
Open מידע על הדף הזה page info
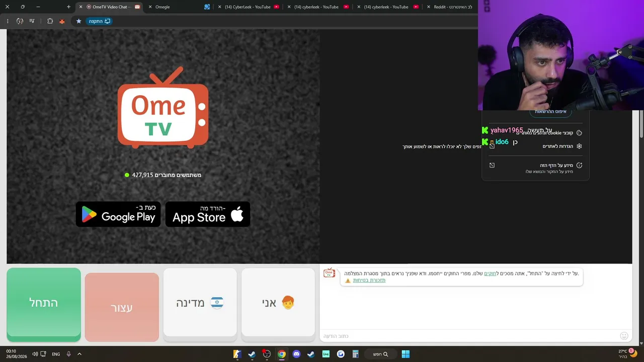[x=535, y=168]
